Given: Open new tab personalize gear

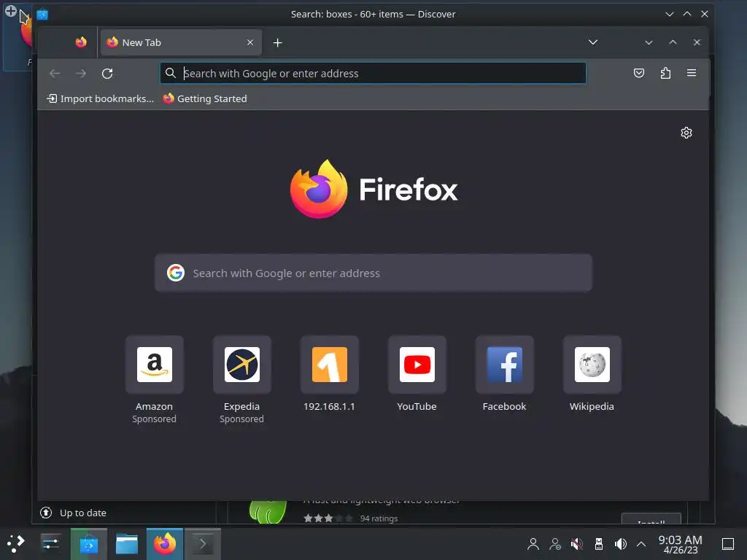Looking at the screenshot, I should 686,133.
